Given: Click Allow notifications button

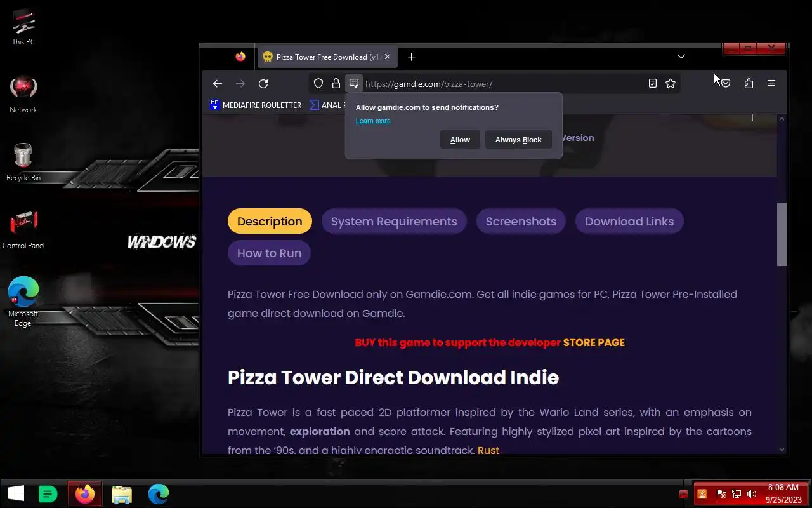Looking at the screenshot, I should point(460,140).
